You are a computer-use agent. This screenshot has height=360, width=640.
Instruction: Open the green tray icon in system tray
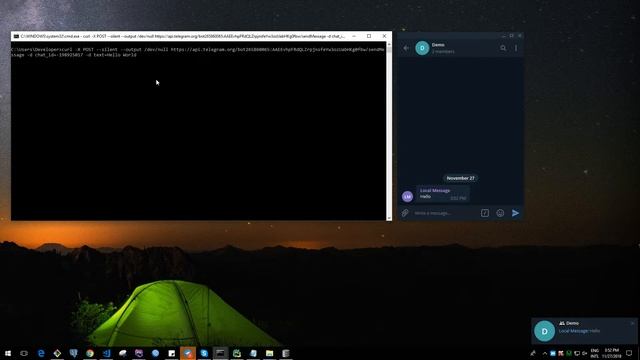[x=569, y=353]
